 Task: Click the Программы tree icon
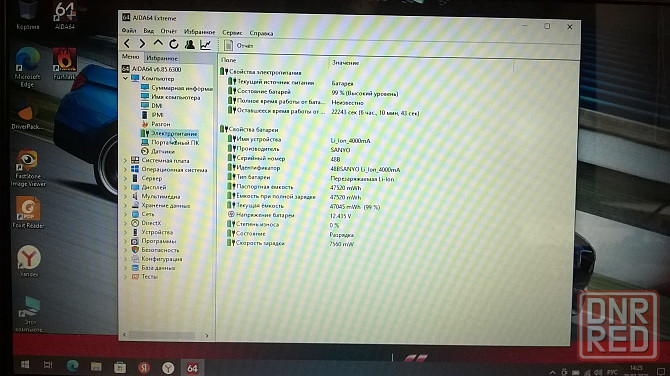click(135, 241)
